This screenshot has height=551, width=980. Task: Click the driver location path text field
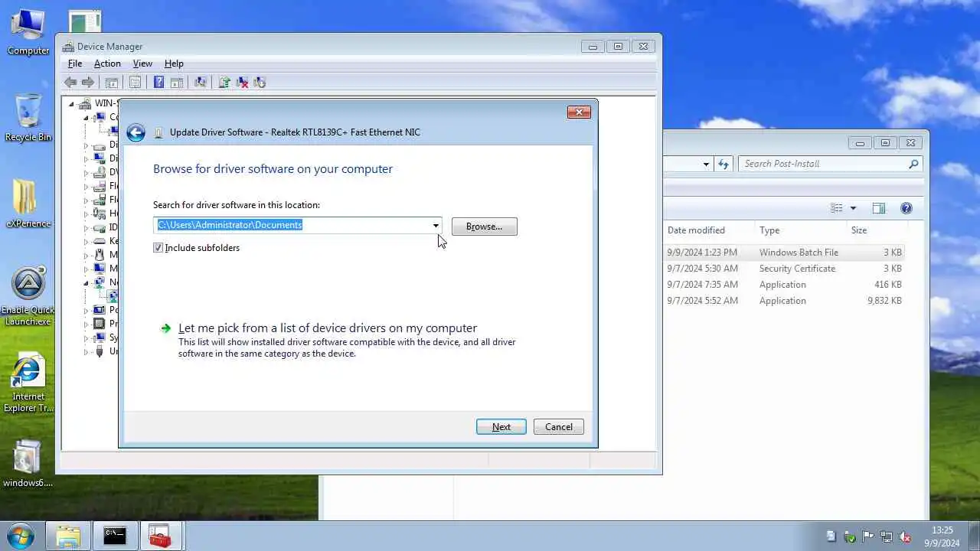[292, 225]
